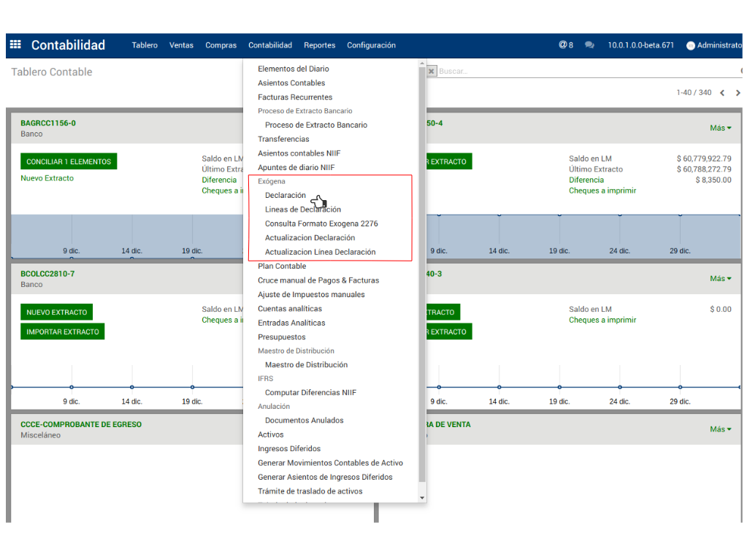Viewport: 747px width, 560px height.
Task: Click the Administrator avatar icon
Action: pos(690,45)
